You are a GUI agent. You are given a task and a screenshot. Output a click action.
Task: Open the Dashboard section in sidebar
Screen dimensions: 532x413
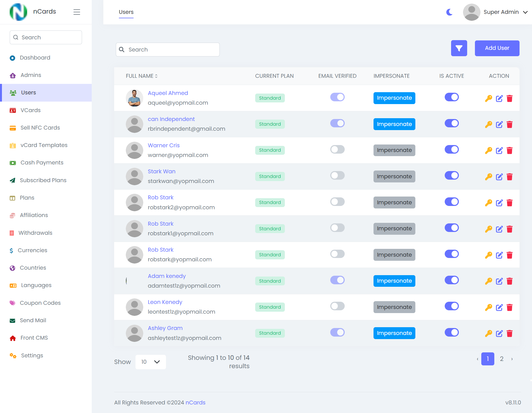tap(35, 58)
